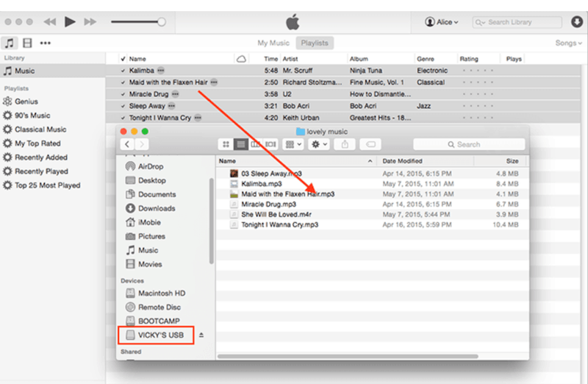Click the Finder Share button
588x384 pixels.
click(343, 144)
